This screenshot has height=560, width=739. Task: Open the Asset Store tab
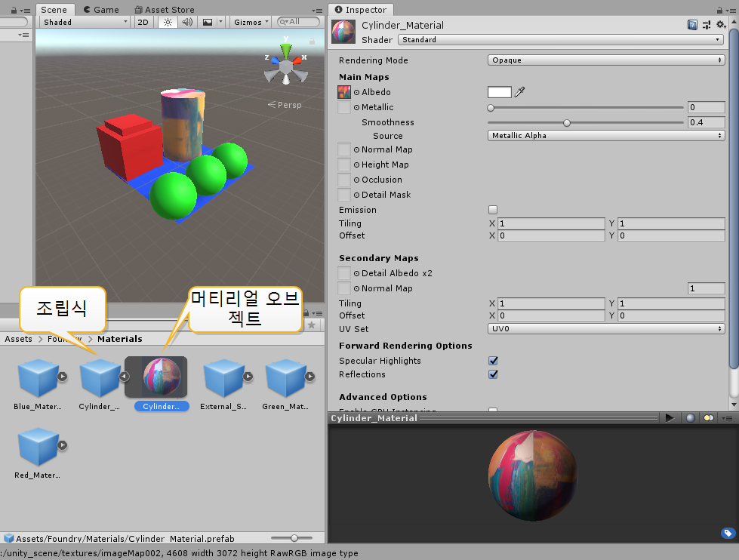point(164,10)
